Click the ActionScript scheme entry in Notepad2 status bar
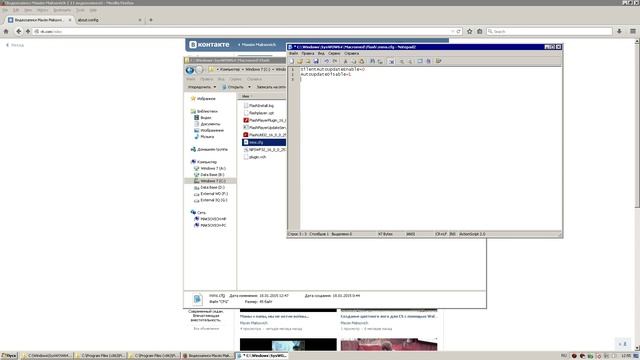Viewport: 640px width, 360px height. (473, 234)
